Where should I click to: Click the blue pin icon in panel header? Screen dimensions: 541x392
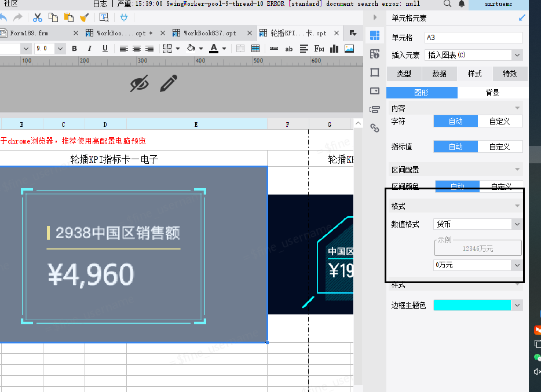(522, 18)
